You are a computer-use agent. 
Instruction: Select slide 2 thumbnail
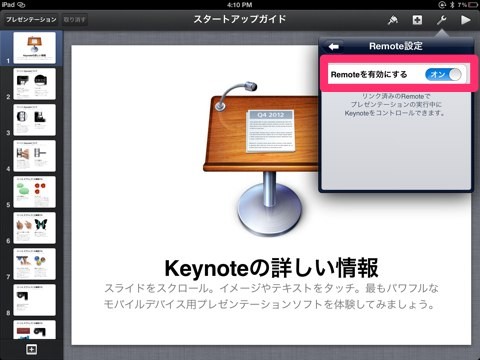34,84
